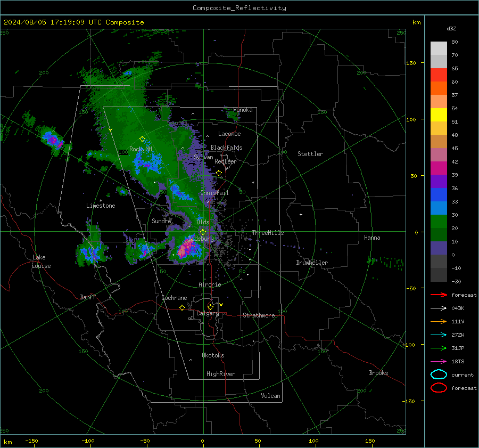Click the green 31JP arrow icon
Viewport: 479px width, 448px height.
[439, 348]
